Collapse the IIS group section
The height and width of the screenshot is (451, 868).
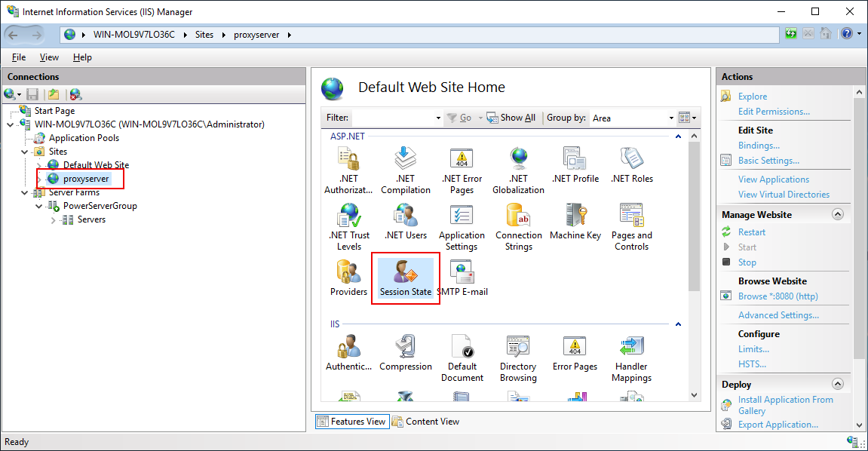pos(678,324)
